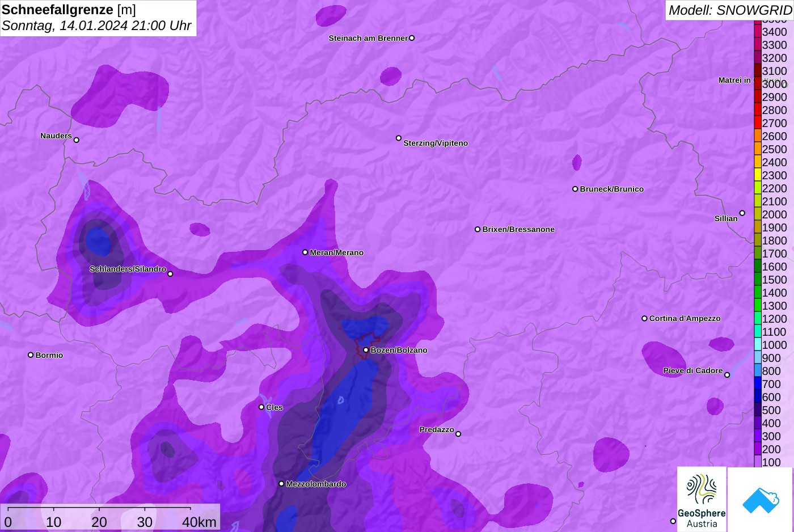Image resolution: width=794 pixels, height=532 pixels.
Task: Click the Pieve di Cadore marker dot
Action: coord(727,375)
